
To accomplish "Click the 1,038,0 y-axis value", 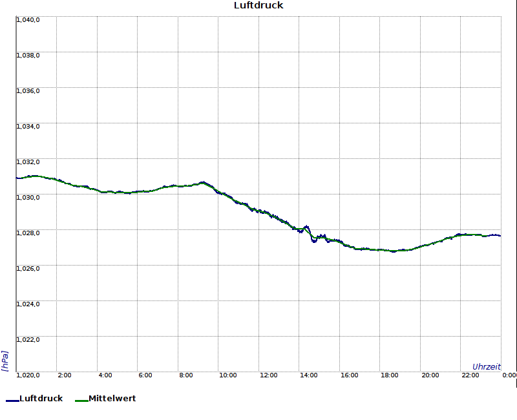I will (x=28, y=56).
